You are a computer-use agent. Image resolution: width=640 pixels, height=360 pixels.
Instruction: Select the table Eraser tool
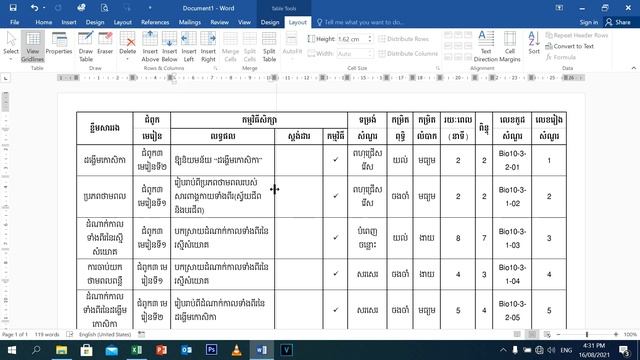[x=105, y=43]
